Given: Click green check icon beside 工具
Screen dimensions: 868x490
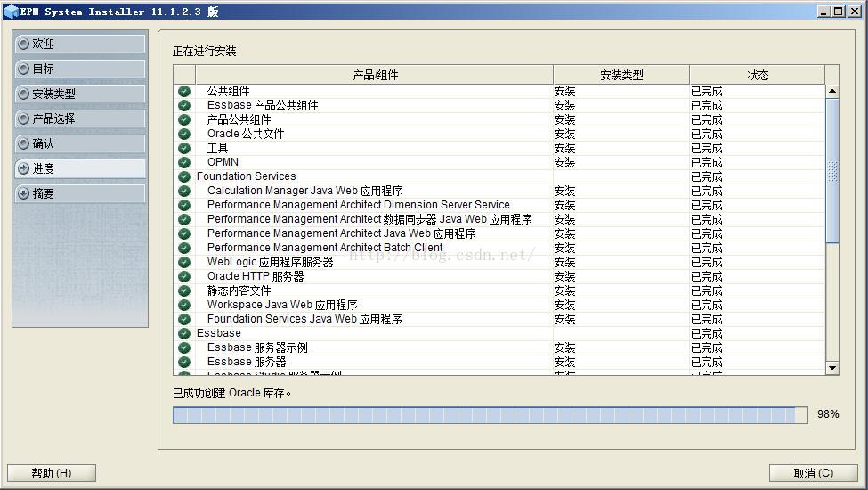Looking at the screenshot, I should (184, 149).
